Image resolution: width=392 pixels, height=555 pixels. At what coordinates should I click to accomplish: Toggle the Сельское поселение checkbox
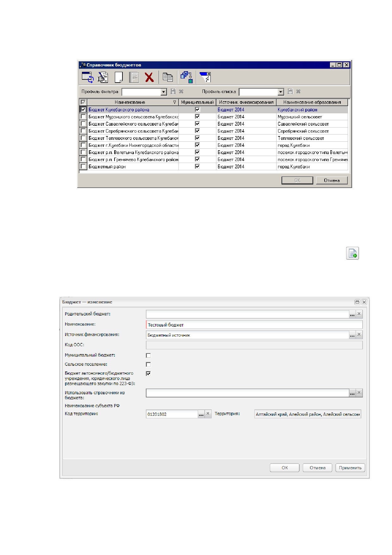tap(148, 365)
